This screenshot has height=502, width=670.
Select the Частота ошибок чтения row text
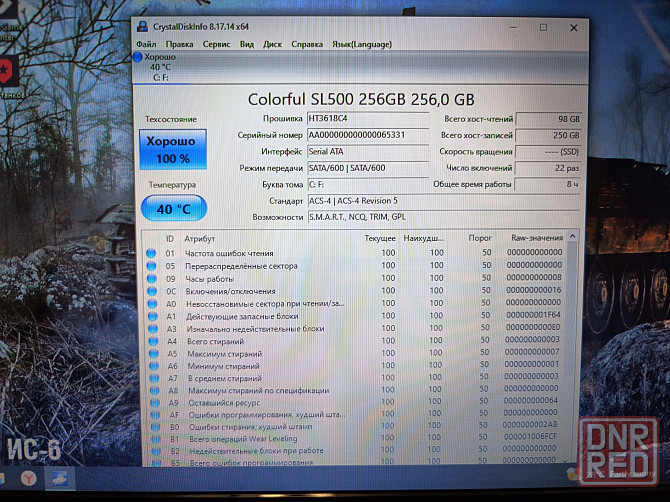[x=229, y=253]
